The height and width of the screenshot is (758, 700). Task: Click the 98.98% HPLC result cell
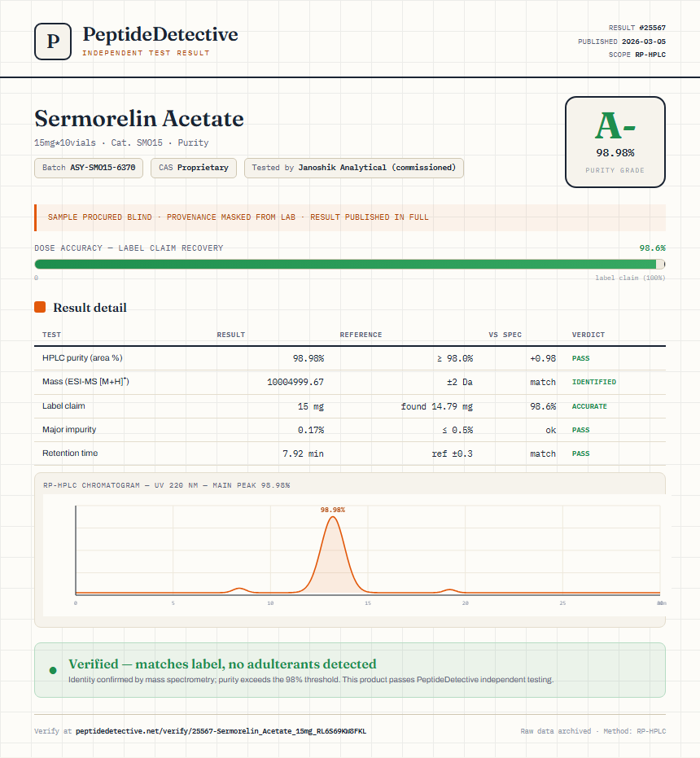point(308,358)
